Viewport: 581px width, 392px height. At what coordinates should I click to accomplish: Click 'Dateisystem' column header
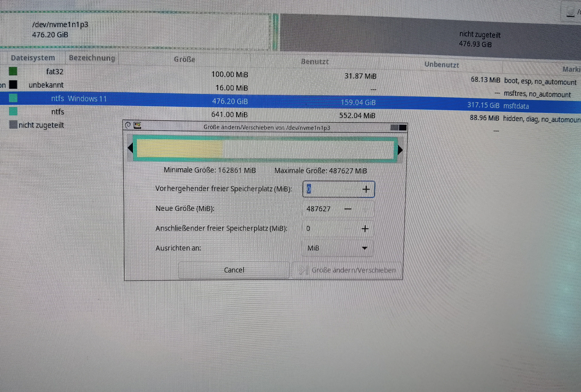33,58
